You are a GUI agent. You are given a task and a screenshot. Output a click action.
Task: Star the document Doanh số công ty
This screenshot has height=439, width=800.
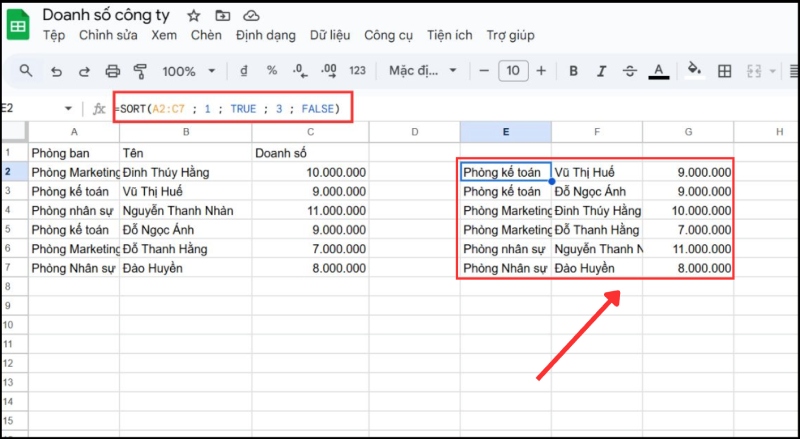click(x=193, y=16)
